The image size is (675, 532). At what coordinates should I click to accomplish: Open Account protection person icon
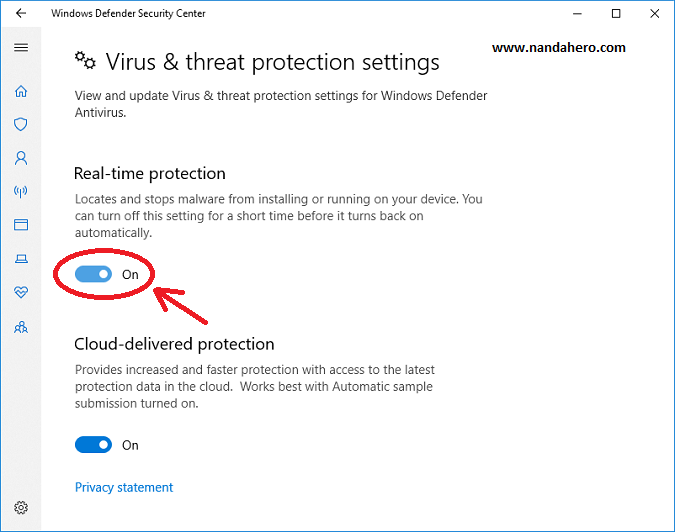pyautogui.click(x=21, y=158)
